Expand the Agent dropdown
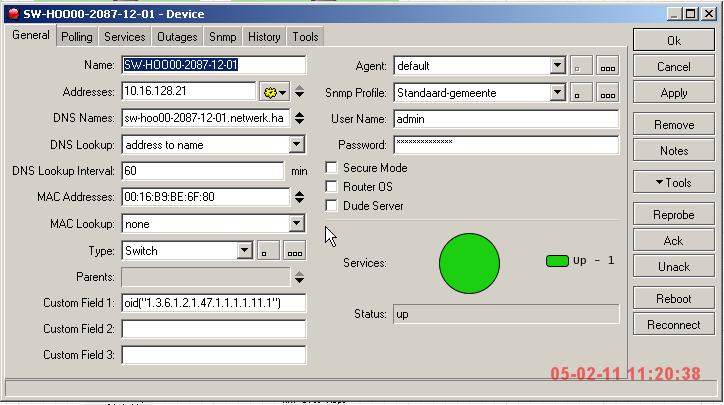The width and height of the screenshot is (724, 405). click(x=557, y=66)
